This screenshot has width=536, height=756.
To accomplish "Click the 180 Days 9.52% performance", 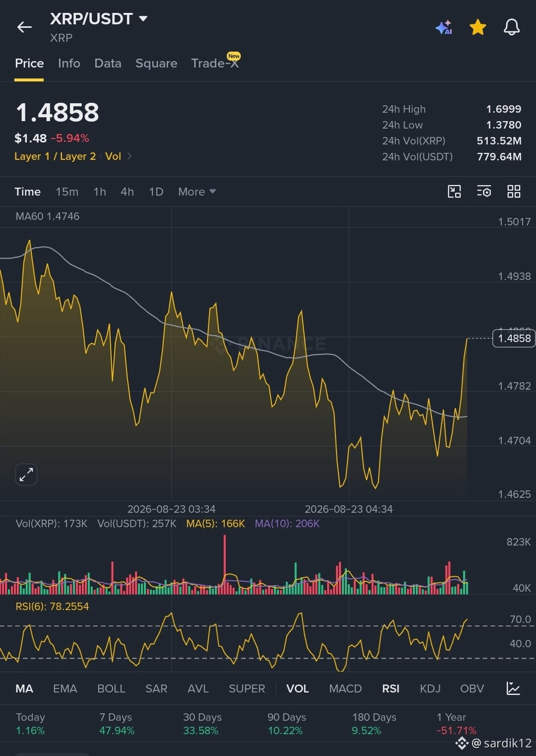I will [x=374, y=724].
